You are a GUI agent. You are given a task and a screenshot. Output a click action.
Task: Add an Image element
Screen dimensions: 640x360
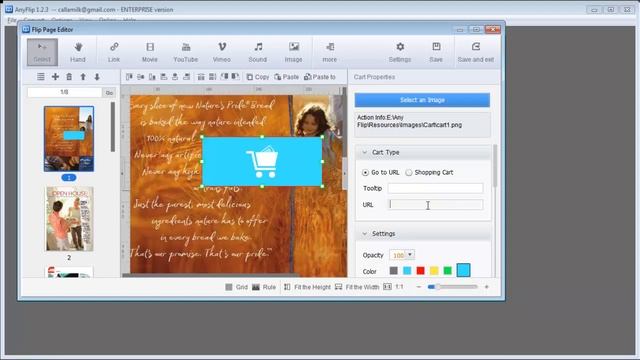293,52
